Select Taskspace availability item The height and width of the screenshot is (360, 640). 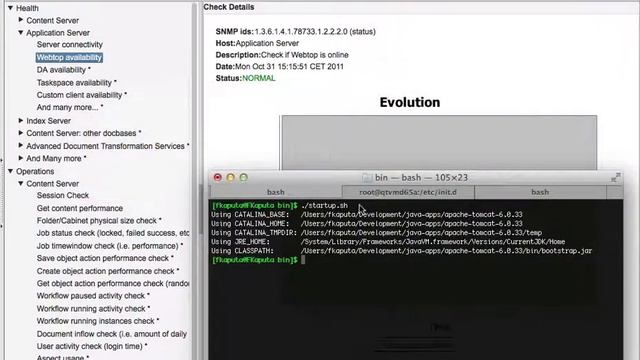tap(76, 82)
